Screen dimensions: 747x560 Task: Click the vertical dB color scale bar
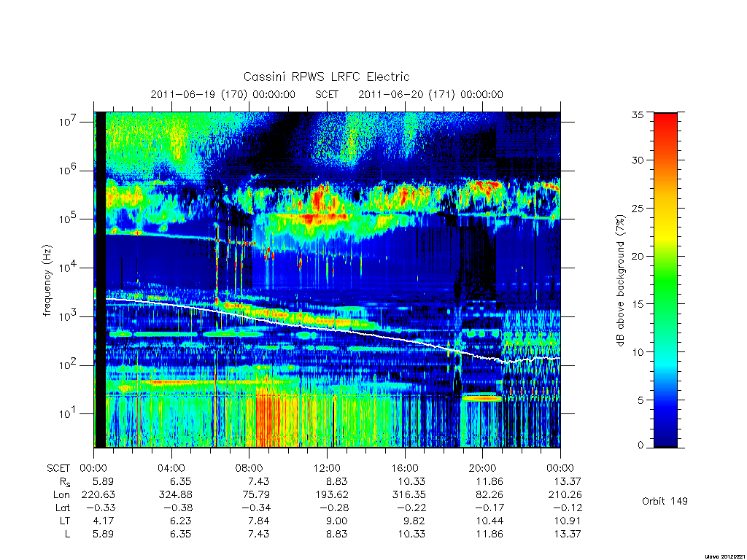pos(665,280)
